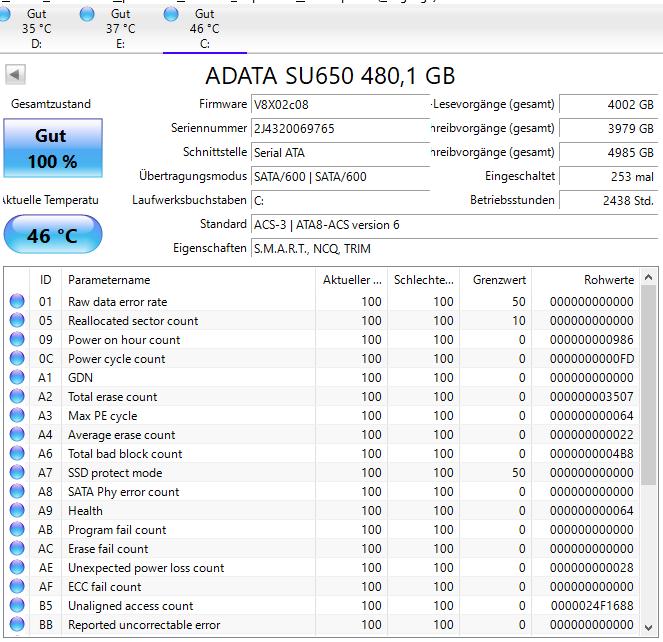The width and height of the screenshot is (663, 642).
Task: Click the previous disk arrow button
Action: pyautogui.click(x=15, y=75)
